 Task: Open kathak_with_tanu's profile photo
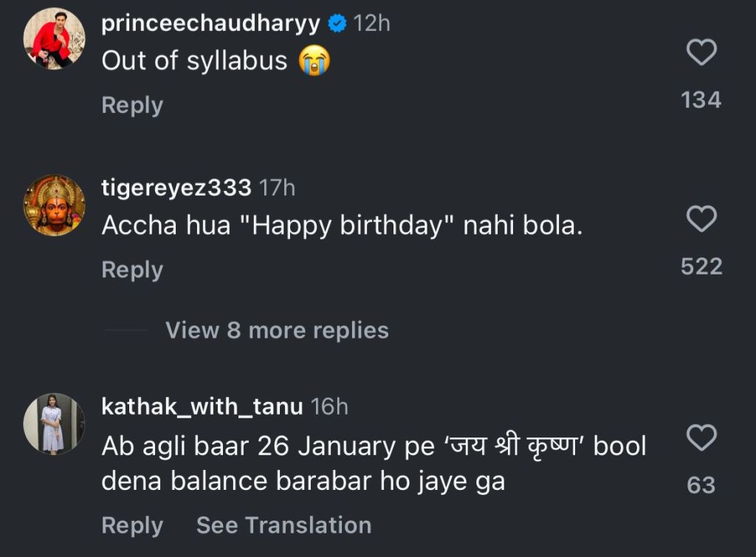[54, 423]
